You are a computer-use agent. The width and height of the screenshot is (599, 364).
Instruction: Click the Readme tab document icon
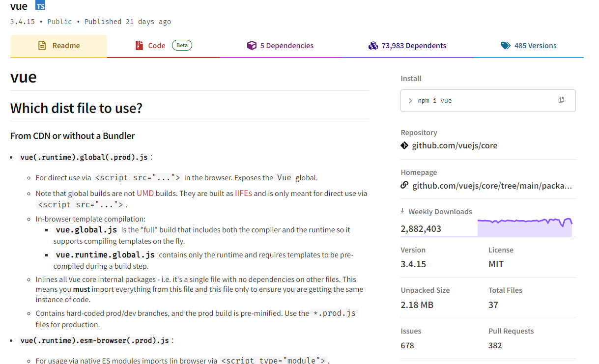[43, 46]
